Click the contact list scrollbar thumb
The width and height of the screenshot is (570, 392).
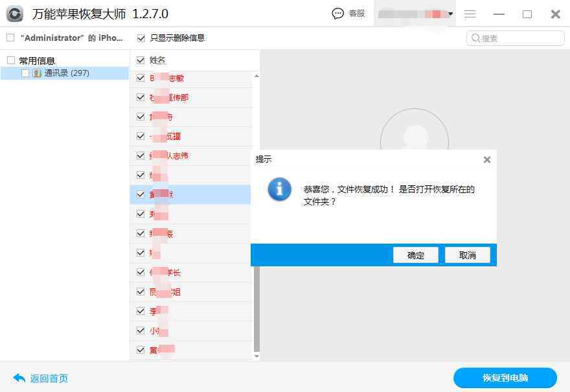[x=256, y=309]
